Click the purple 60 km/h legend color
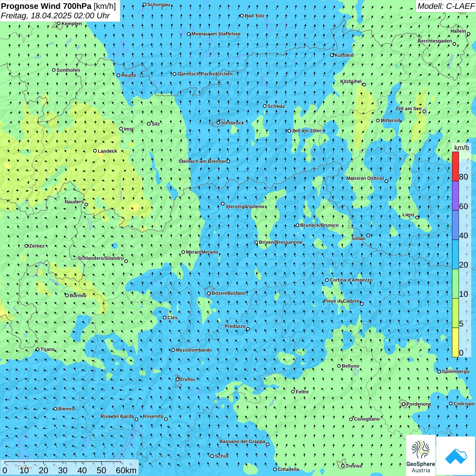 pyautogui.click(x=455, y=196)
